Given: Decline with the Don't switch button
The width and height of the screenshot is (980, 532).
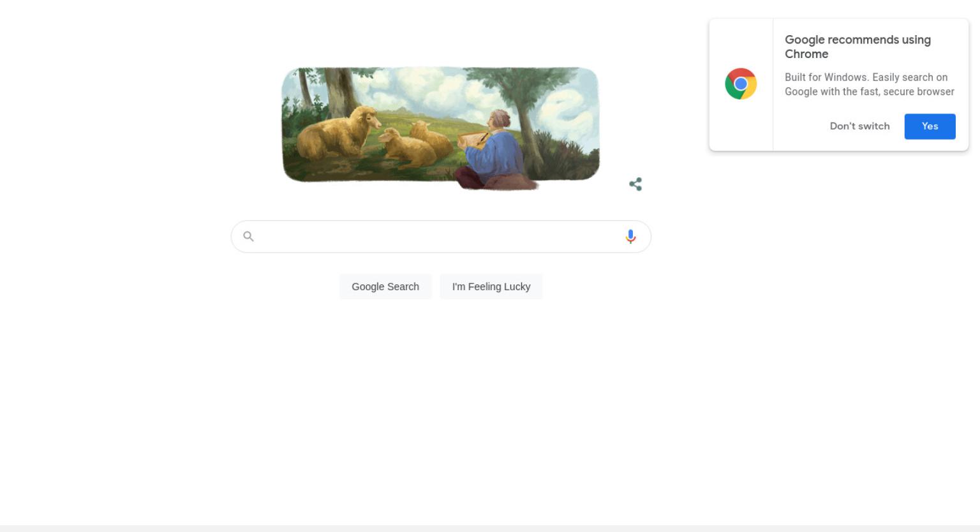Looking at the screenshot, I should [x=859, y=126].
